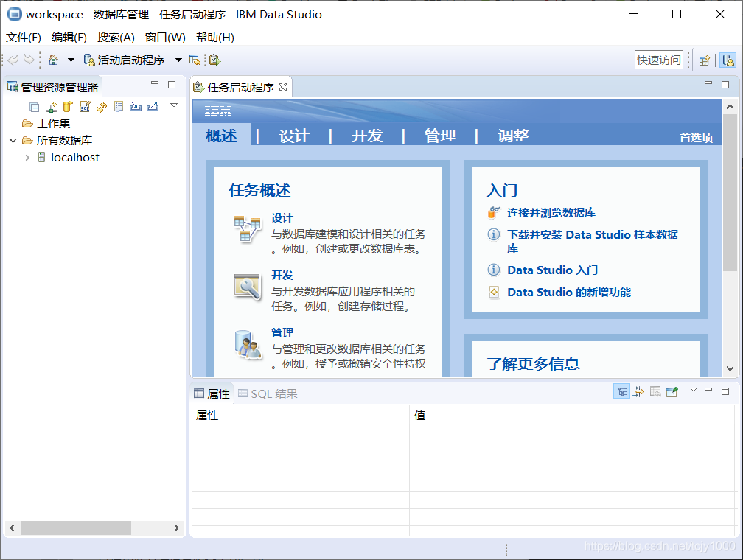The image size is (743, 560).
Task: Click scroll-up arrow of task launcher scrollbar
Action: click(730, 107)
